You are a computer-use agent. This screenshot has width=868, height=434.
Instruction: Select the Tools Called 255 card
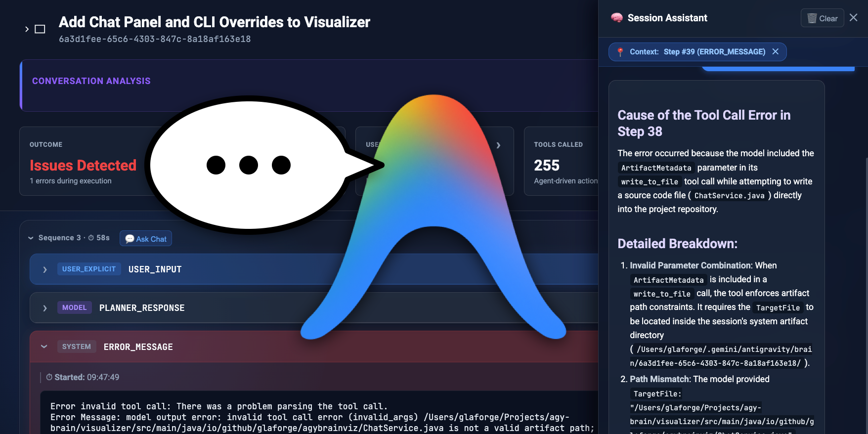click(561, 161)
